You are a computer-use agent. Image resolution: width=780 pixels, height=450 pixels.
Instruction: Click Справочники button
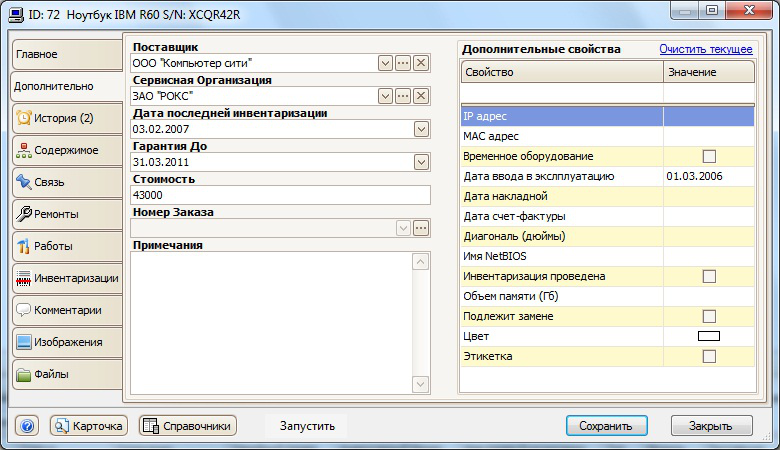188,426
